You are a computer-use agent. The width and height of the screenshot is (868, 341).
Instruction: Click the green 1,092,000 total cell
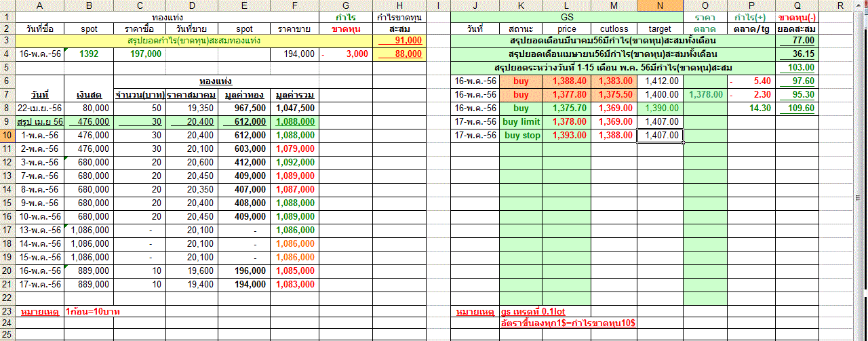(x=294, y=163)
